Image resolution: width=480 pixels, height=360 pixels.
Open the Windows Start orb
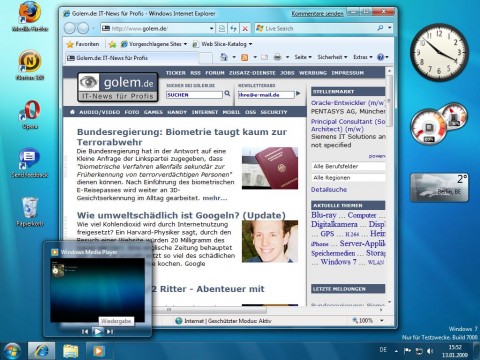click(x=11, y=351)
